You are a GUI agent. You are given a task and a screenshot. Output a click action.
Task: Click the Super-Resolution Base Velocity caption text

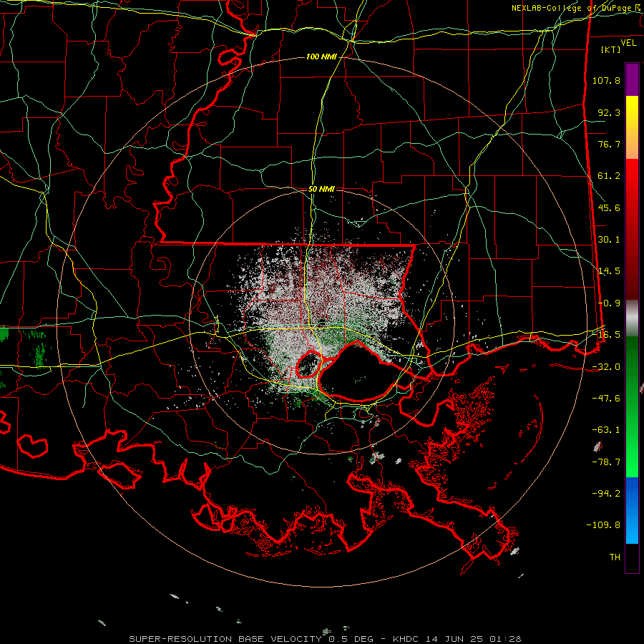(x=326, y=639)
